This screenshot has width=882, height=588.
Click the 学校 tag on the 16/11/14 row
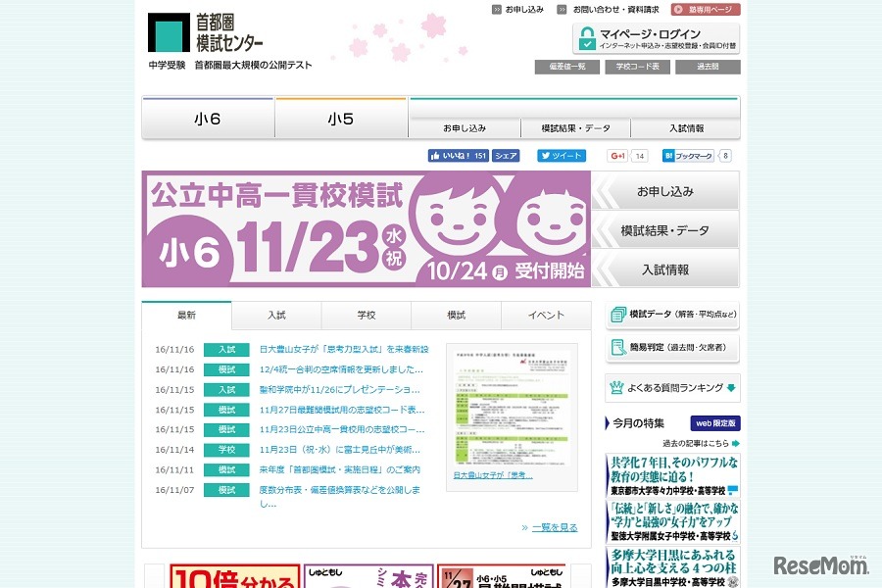tap(226, 450)
